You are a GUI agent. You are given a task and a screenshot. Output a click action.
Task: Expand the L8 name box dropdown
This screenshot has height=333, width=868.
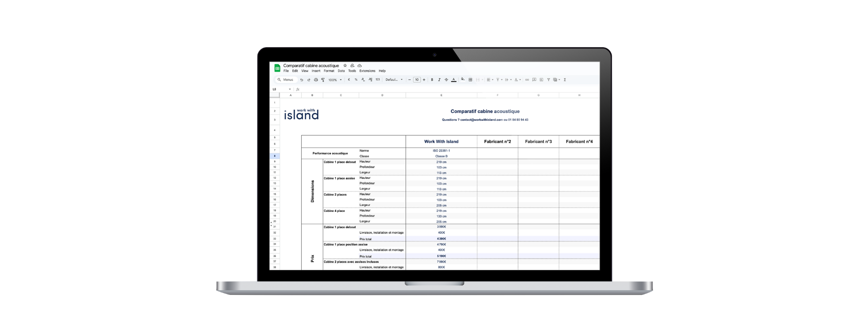(x=290, y=89)
